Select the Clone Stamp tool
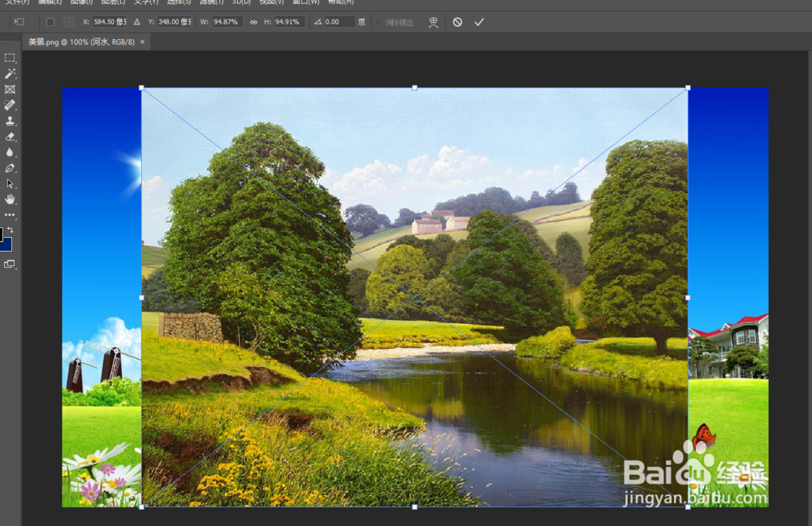Image resolution: width=812 pixels, height=526 pixels. (10, 121)
